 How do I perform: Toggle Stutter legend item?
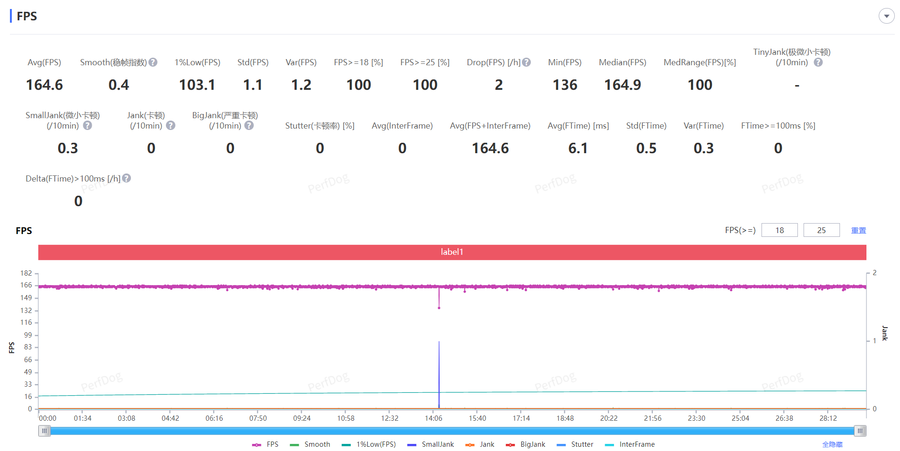click(x=575, y=444)
